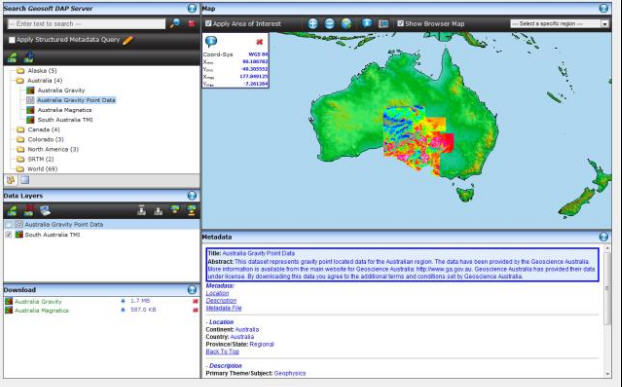The width and height of the screenshot is (622, 387).
Task: Click Australia Magnetics in the Download list
Action: coord(42,310)
